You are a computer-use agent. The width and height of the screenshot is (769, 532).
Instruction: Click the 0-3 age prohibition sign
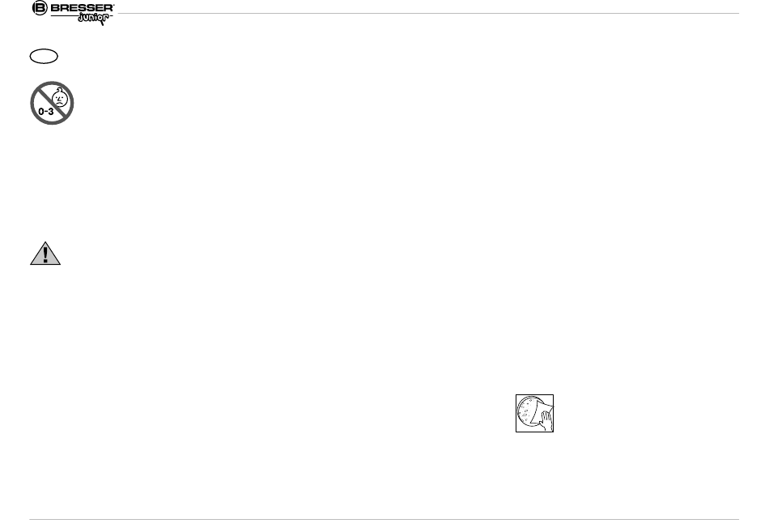52,103
